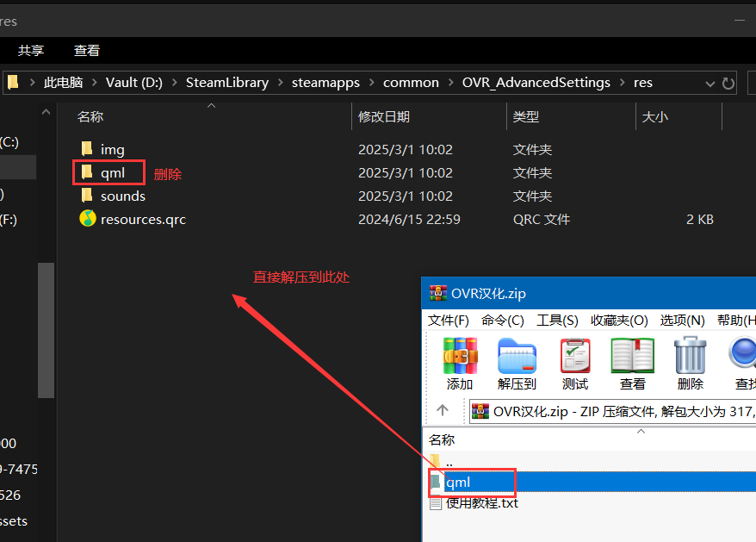The height and width of the screenshot is (542, 756).
Task: Open the 文件(F) menu in WinRAR
Action: pos(449,321)
